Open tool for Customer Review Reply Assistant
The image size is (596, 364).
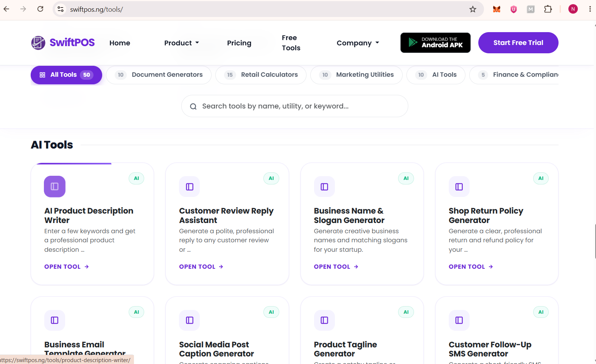[x=201, y=267]
